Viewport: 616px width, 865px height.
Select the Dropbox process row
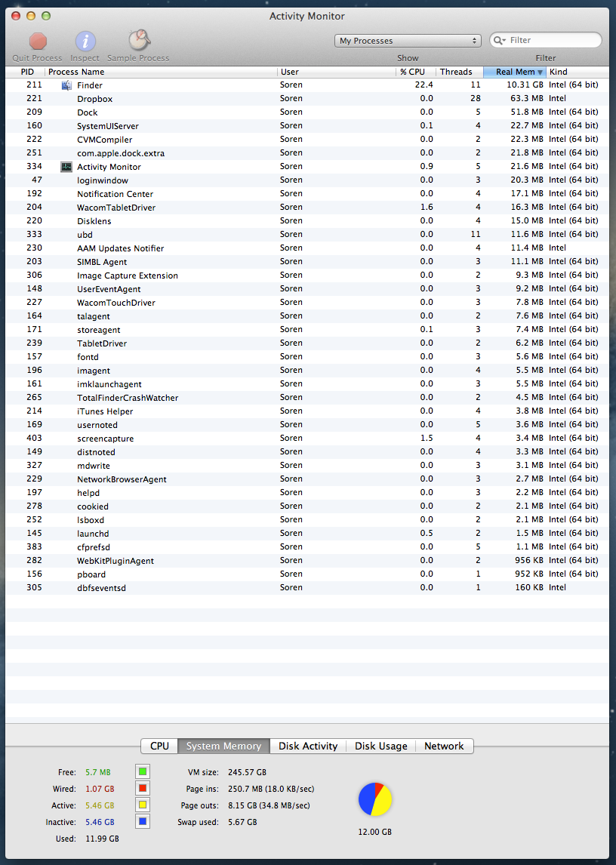(x=307, y=99)
